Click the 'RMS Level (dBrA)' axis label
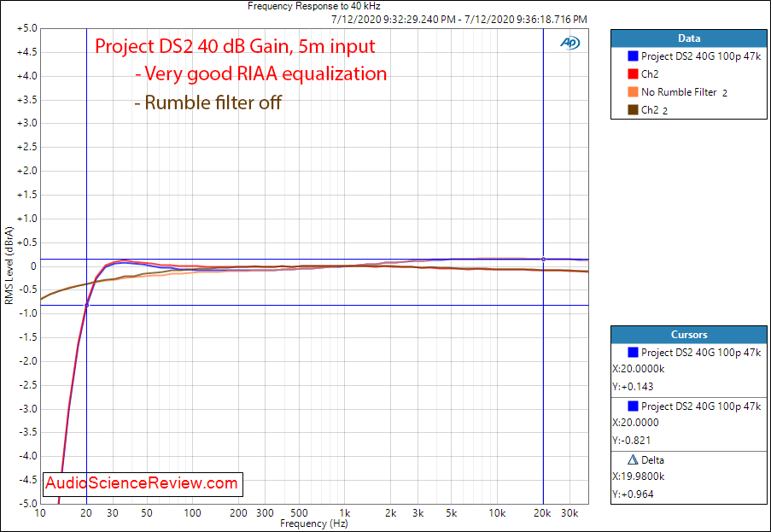771x532 pixels. tap(9, 266)
